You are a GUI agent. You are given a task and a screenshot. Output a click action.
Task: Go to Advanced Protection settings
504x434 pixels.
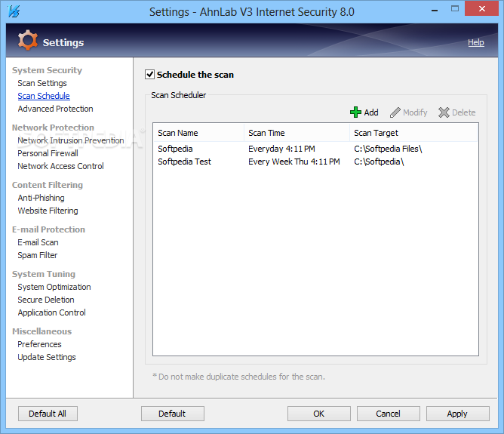[55, 109]
